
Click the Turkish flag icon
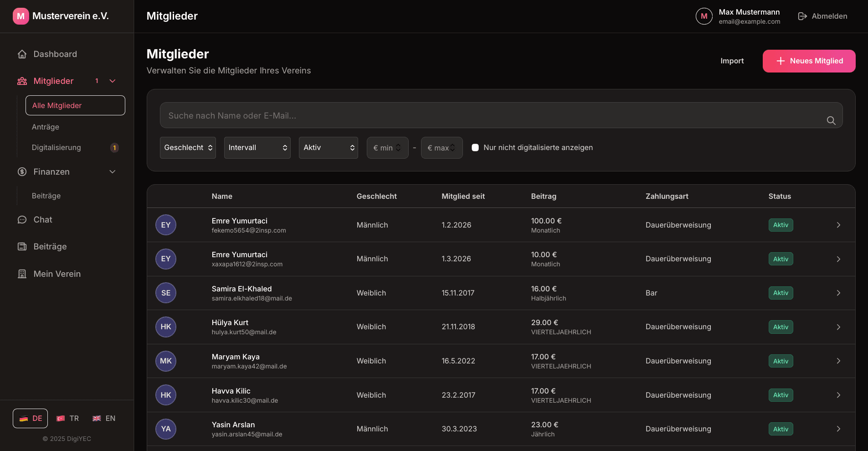pyautogui.click(x=61, y=419)
